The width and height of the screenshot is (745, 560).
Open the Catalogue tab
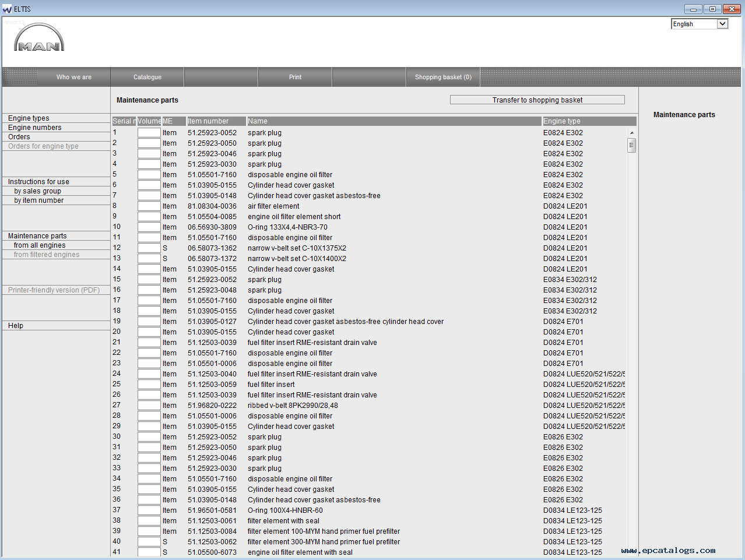click(147, 77)
